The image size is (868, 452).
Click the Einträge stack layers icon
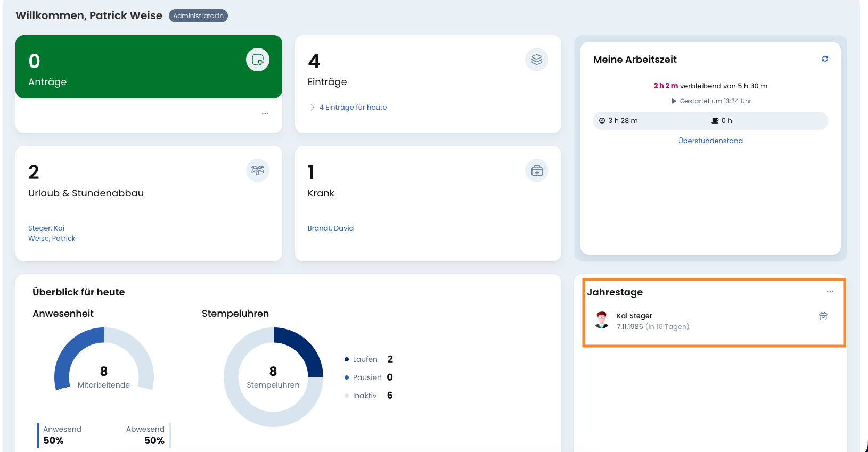(536, 60)
